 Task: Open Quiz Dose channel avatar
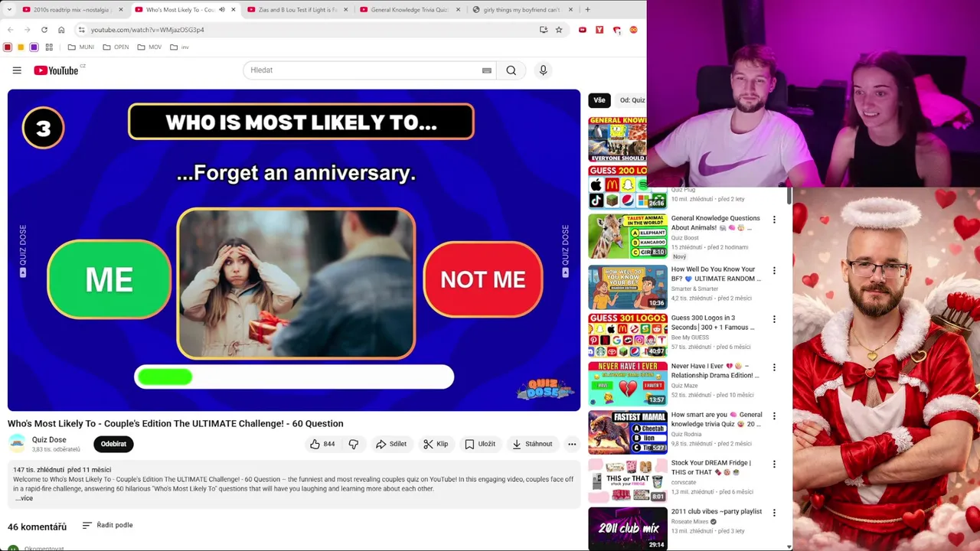(x=17, y=443)
